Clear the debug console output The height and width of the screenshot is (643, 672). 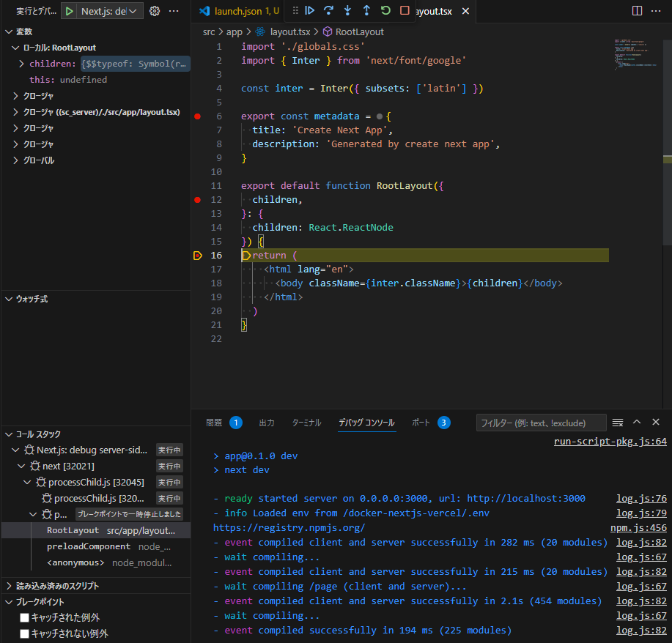(x=618, y=423)
